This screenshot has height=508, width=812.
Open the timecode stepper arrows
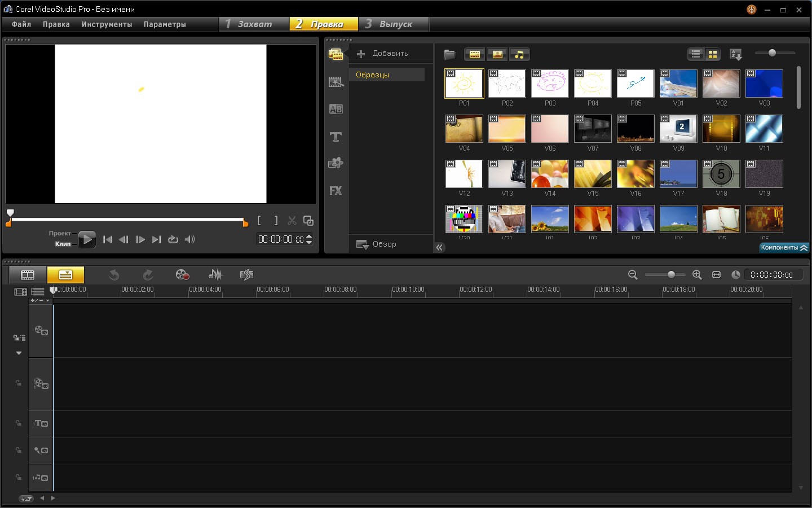coord(309,239)
